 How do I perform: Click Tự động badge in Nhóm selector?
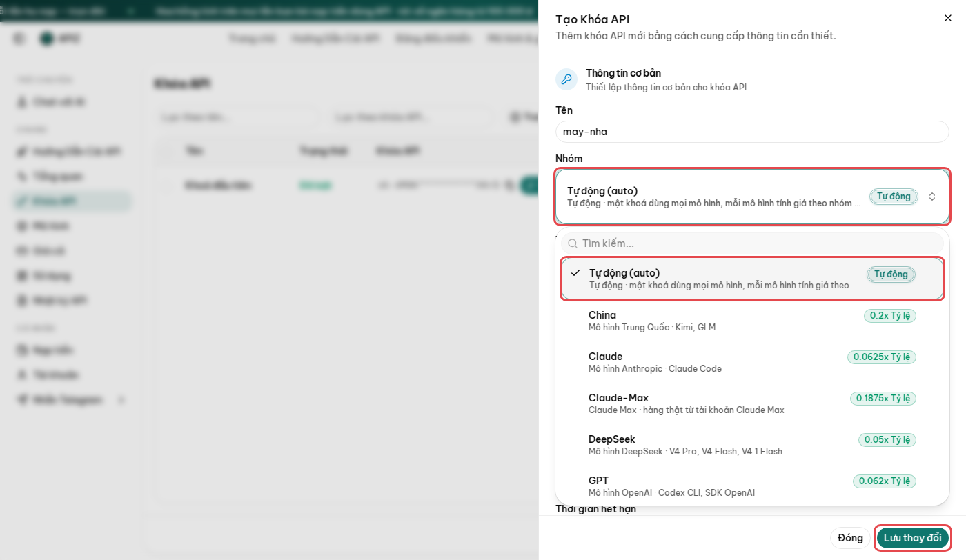[x=894, y=197]
